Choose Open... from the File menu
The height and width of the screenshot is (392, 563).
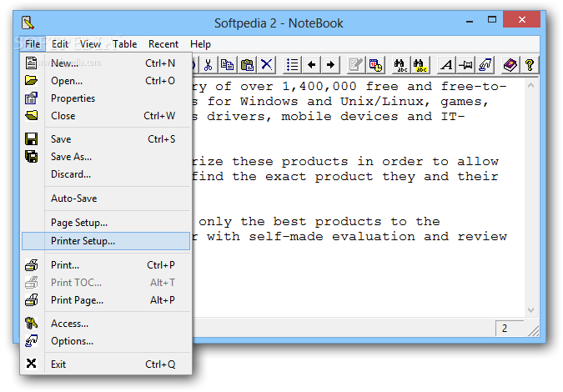[106, 81]
